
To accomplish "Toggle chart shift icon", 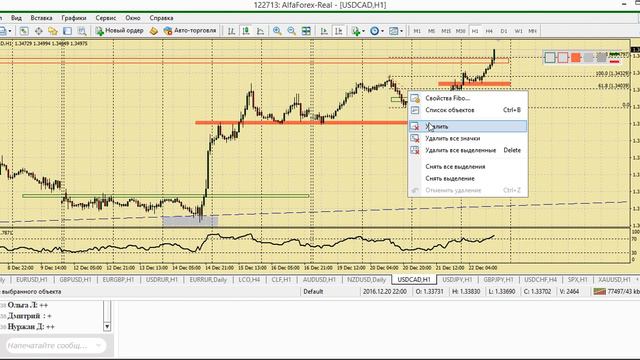I will click(339, 31).
